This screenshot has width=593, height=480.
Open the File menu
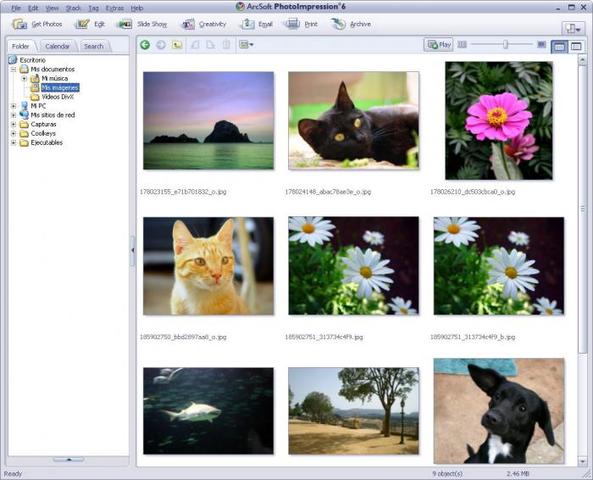click(16, 8)
